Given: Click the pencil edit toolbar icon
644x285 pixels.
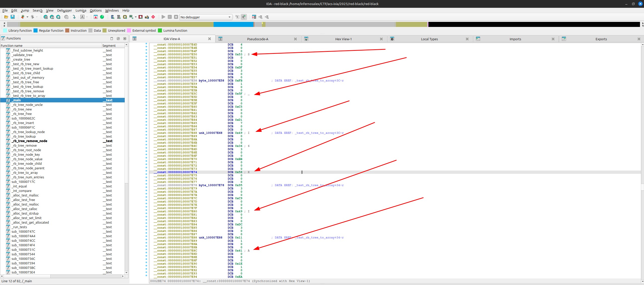Looking at the screenshot, I should 147,17.
